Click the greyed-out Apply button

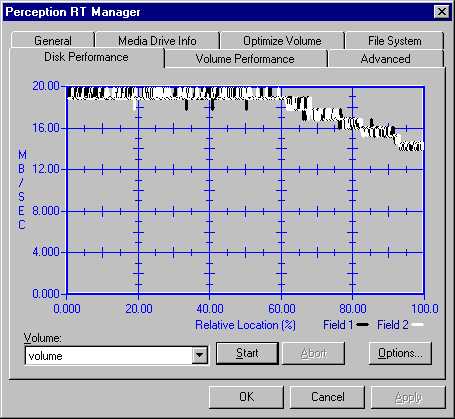pyautogui.click(x=408, y=397)
